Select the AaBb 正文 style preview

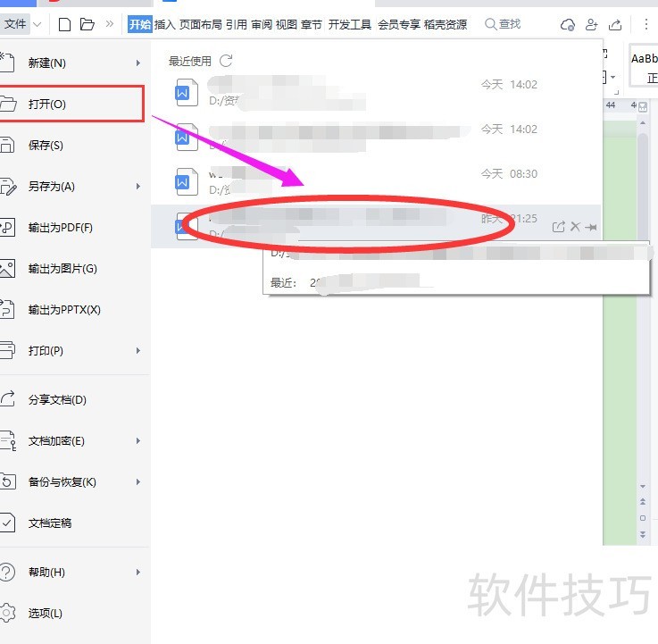(644, 67)
